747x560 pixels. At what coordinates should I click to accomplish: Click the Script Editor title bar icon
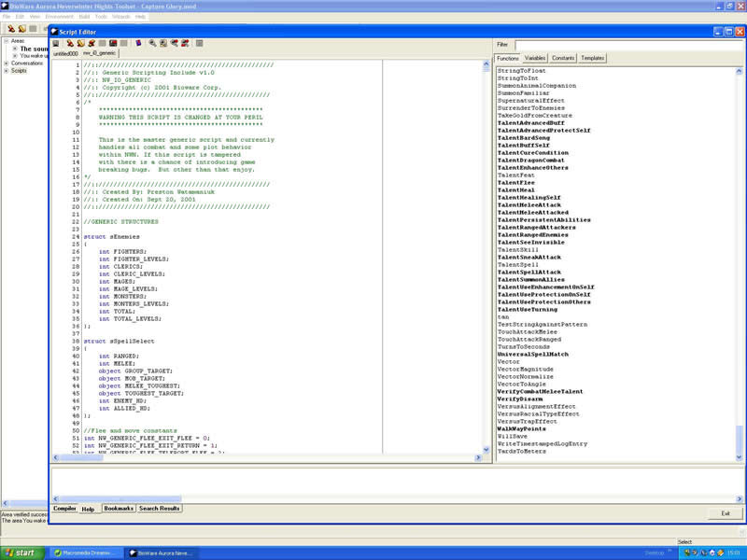54,32
